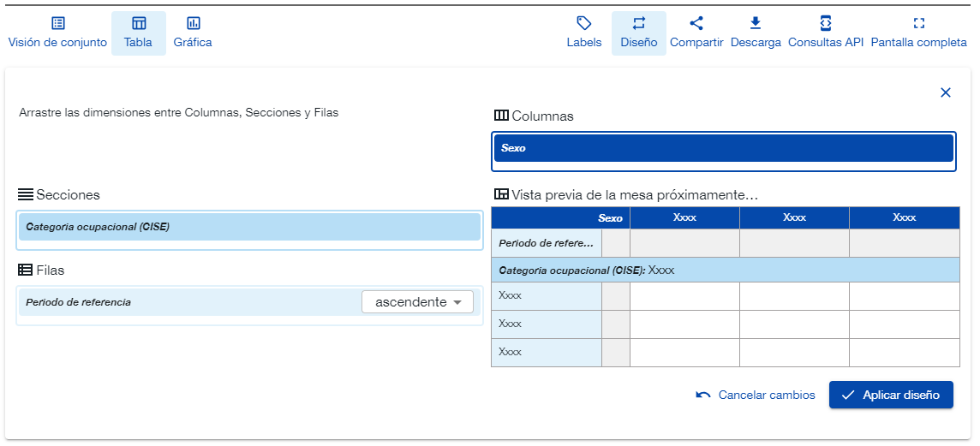Select the Sexo dimension chip in Columnas
The height and width of the screenshot is (446, 980).
724,149
